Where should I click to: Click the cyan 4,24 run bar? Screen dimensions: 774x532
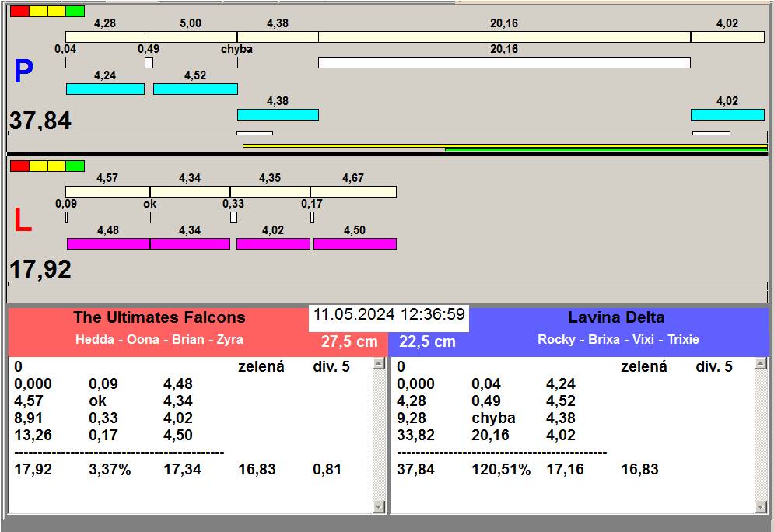coord(105,89)
